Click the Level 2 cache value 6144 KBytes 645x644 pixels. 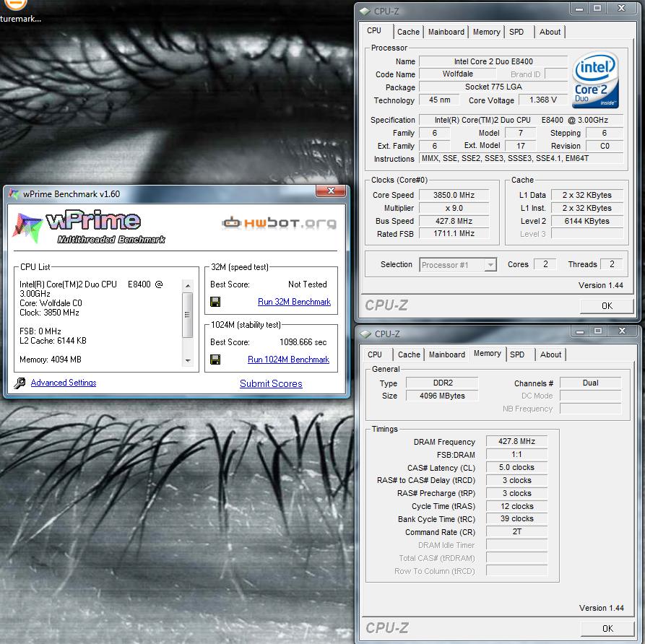coord(587,221)
